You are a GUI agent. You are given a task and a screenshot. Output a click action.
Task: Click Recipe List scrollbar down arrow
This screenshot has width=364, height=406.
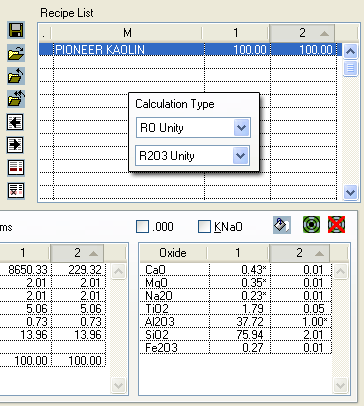350,192
